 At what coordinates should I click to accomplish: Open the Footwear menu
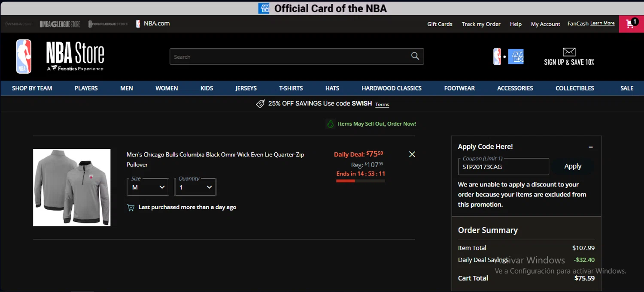(459, 88)
